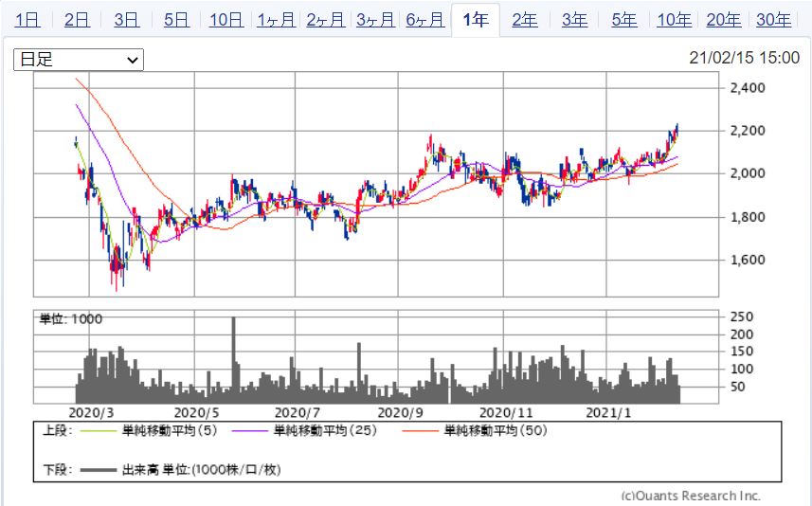Click the 2020/11 date axis label
The image size is (812, 506).
click(506, 413)
